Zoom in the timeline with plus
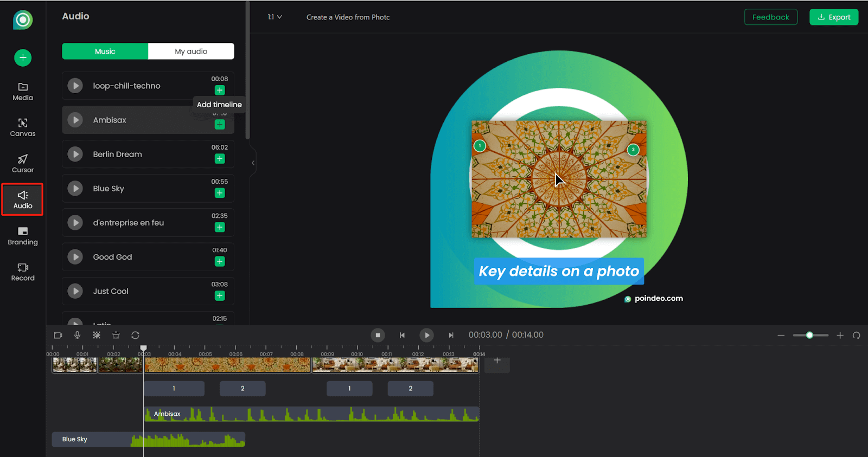 click(x=840, y=335)
